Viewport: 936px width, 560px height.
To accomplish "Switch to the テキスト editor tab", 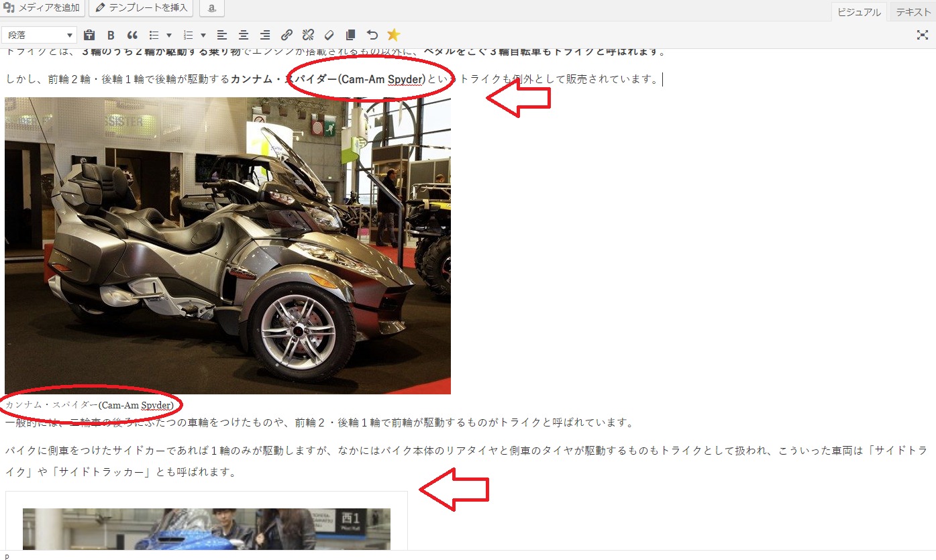I will (x=913, y=12).
